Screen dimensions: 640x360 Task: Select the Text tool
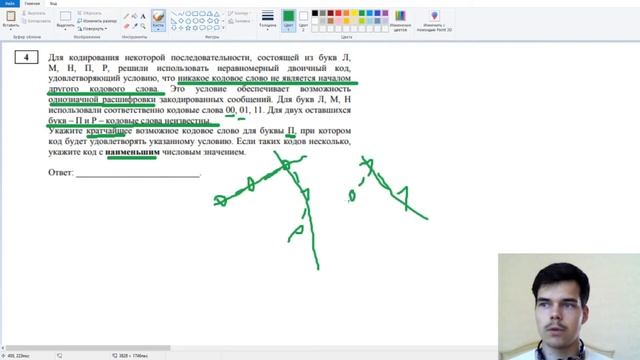[x=143, y=16]
